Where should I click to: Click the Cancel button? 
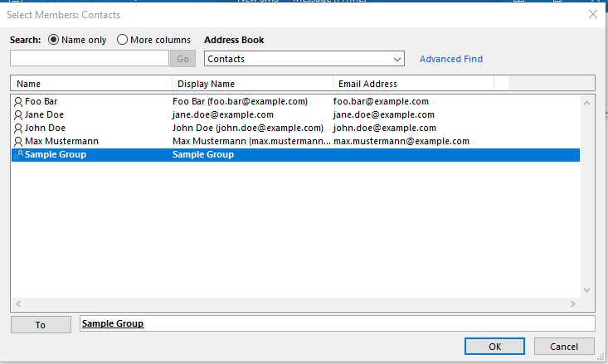click(564, 346)
